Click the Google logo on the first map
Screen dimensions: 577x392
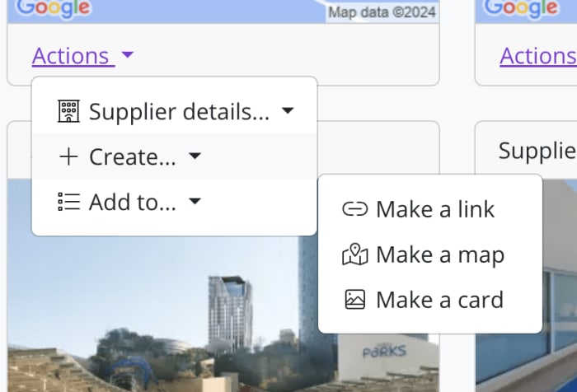[54, 9]
